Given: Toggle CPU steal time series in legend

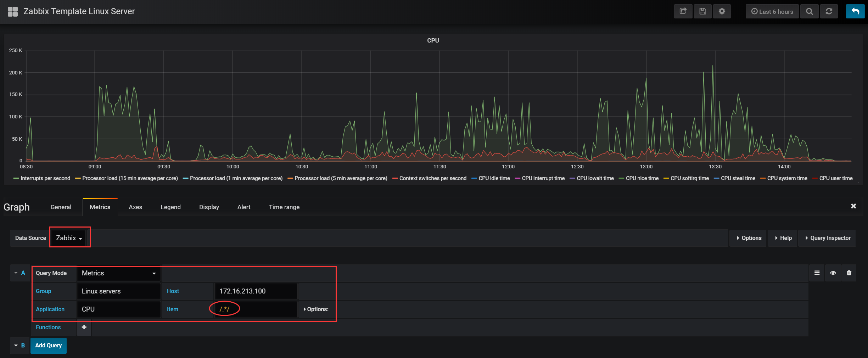Looking at the screenshot, I should coord(738,178).
